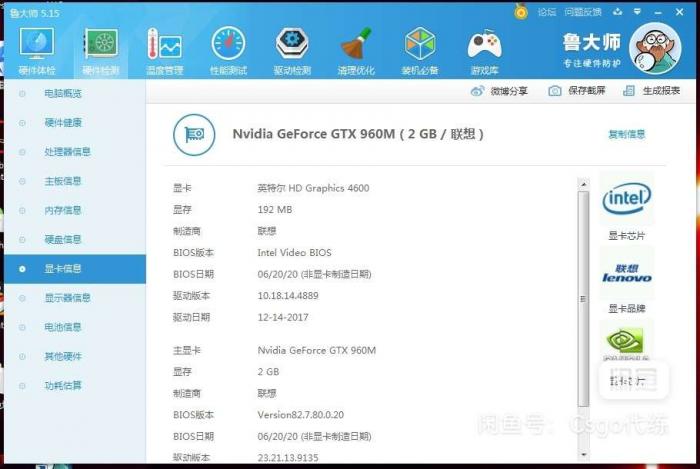Screen dimensions: 700x469
Task: Click the 2 GB memory value
Action: tap(268, 372)
